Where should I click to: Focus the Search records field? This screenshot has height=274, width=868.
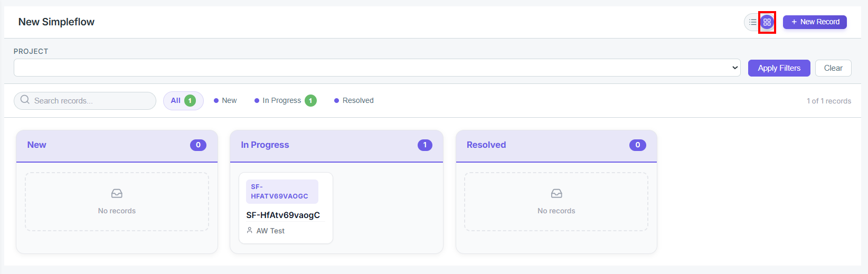pyautogui.click(x=85, y=101)
